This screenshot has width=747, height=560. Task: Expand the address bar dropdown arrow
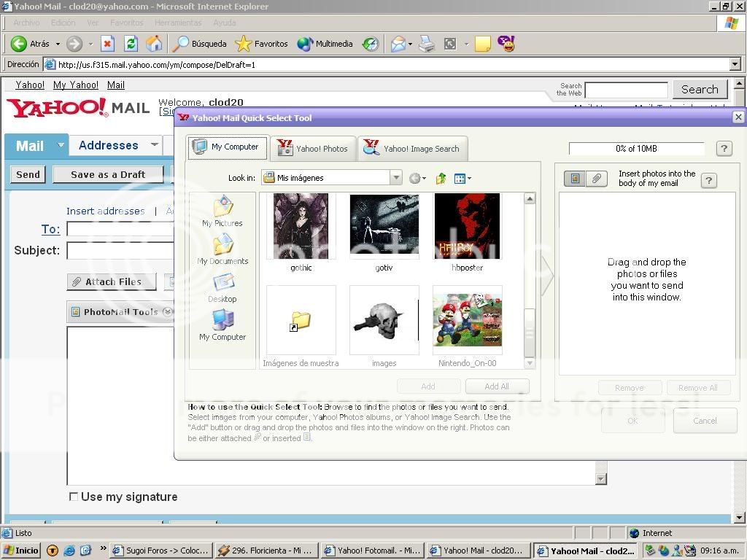point(735,64)
